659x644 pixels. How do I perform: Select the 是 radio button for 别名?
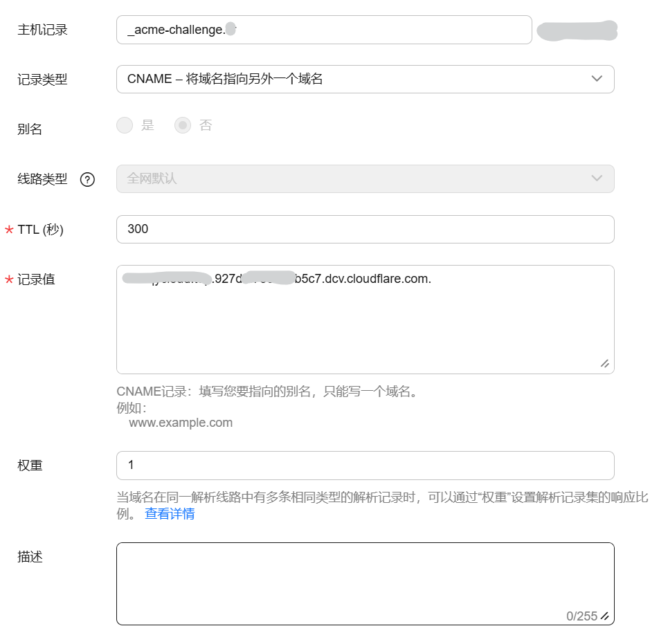[x=125, y=125]
